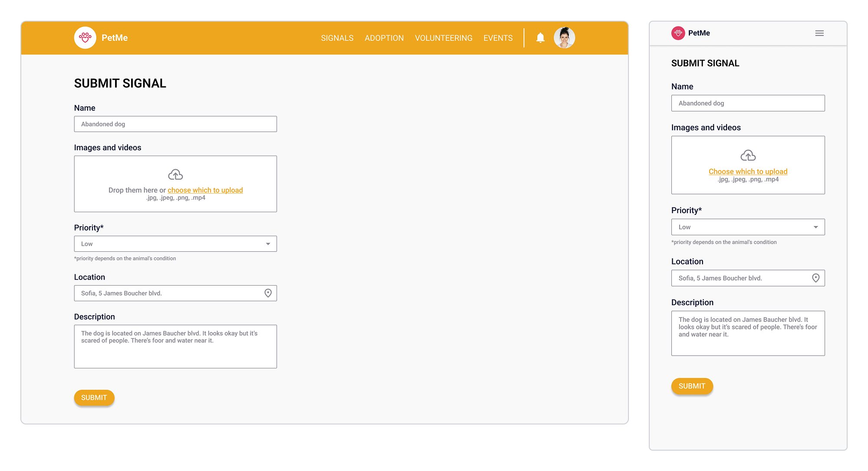Image resolution: width=868 pixels, height=471 pixels.
Task: Open user profile avatar photo
Action: click(x=564, y=38)
